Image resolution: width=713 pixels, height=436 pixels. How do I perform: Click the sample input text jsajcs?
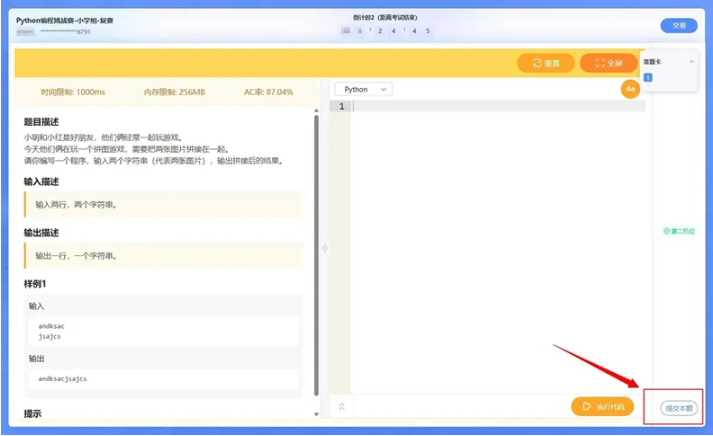(x=50, y=336)
